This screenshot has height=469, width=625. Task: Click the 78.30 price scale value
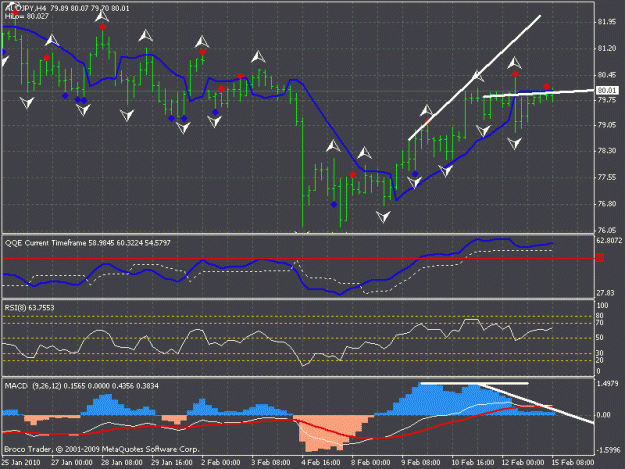[x=607, y=151]
